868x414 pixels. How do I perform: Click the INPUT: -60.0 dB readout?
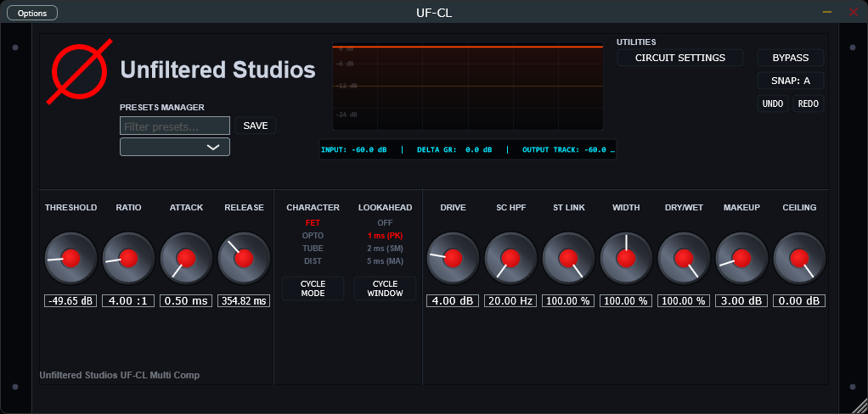pyautogui.click(x=353, y=150)
